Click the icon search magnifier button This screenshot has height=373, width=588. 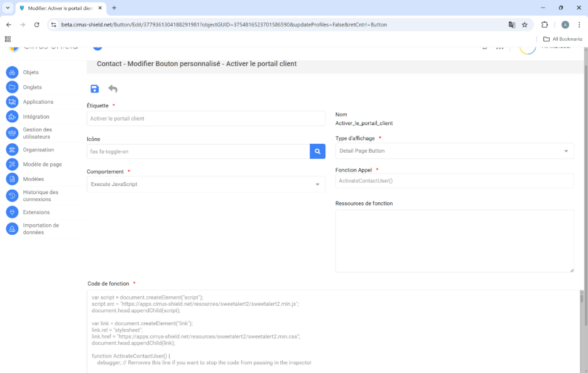click(317, 151)
